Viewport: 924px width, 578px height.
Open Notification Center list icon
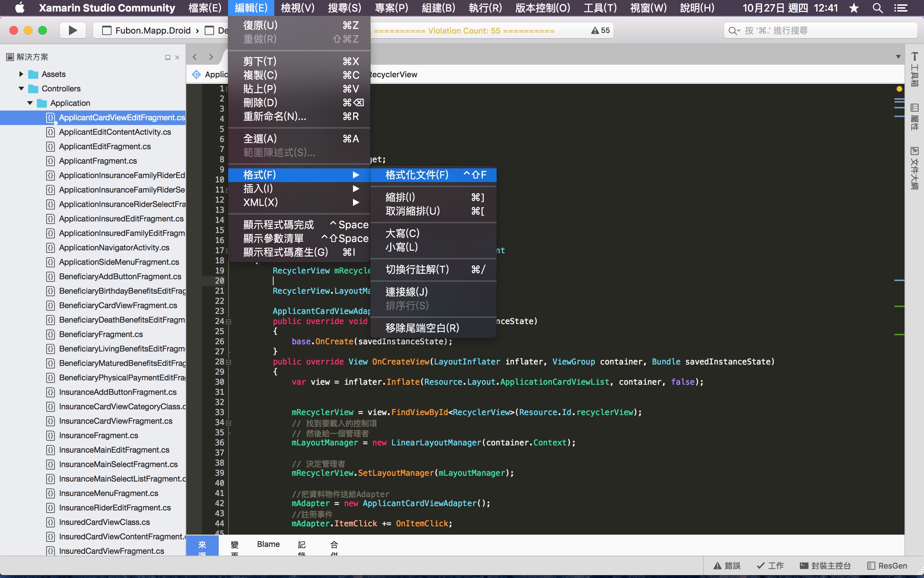pos(901,8)
